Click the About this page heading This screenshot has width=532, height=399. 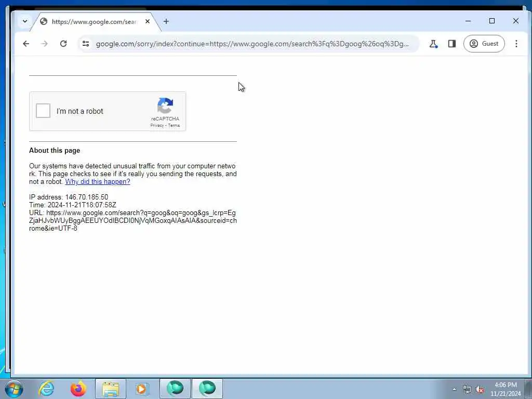tap(55, 151)
